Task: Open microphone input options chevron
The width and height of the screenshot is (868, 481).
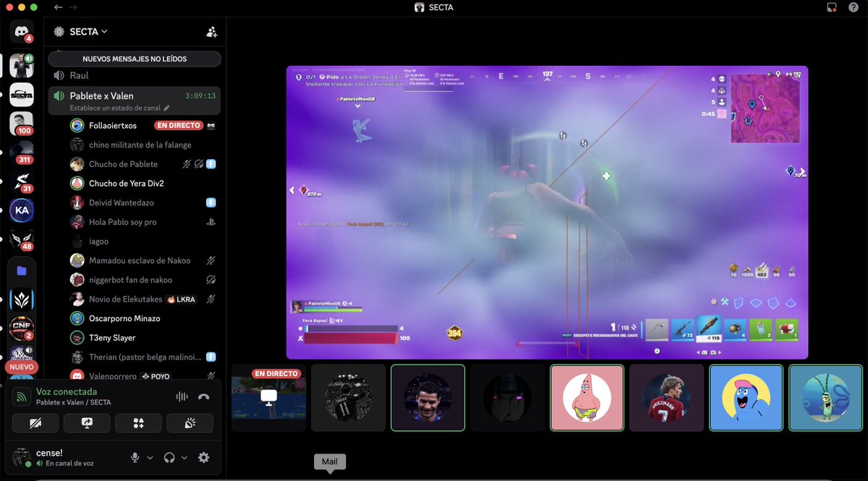Action: (x=150, y=457)
